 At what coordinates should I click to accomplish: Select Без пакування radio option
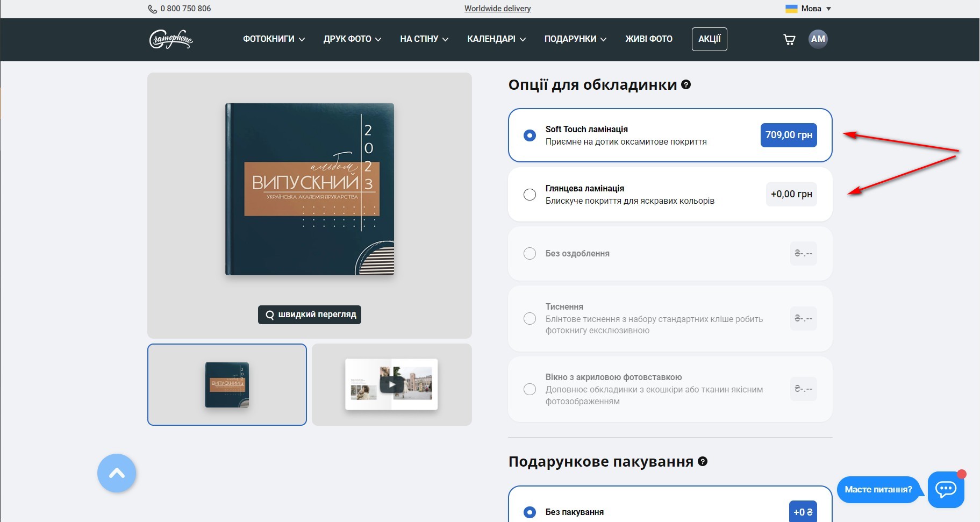point(530,512)
